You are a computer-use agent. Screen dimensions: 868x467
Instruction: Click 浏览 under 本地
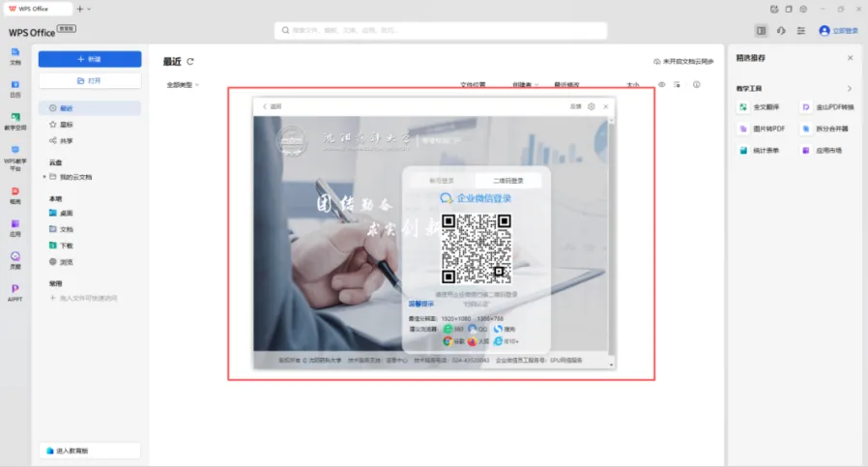[61, 262]
